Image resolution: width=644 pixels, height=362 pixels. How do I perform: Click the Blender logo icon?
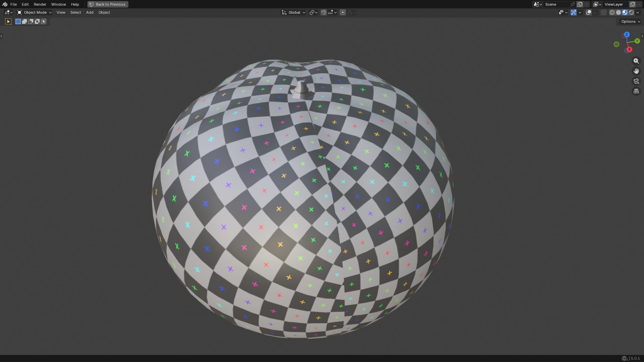(x=5, y=4)
